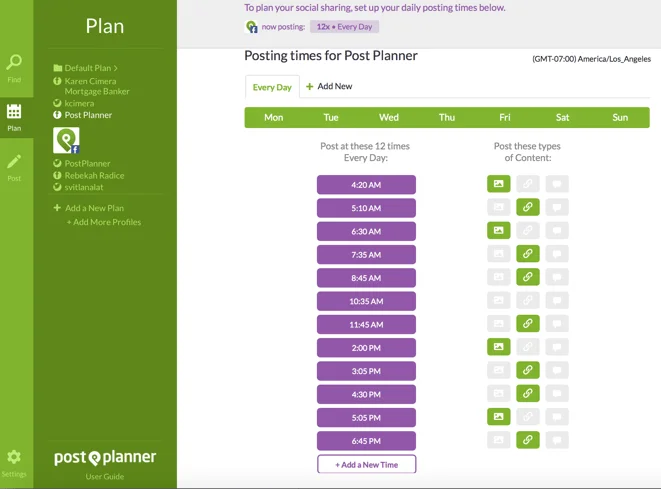Select the kcimera profile
The image size is (661, 489).
(x=74, y=103)
